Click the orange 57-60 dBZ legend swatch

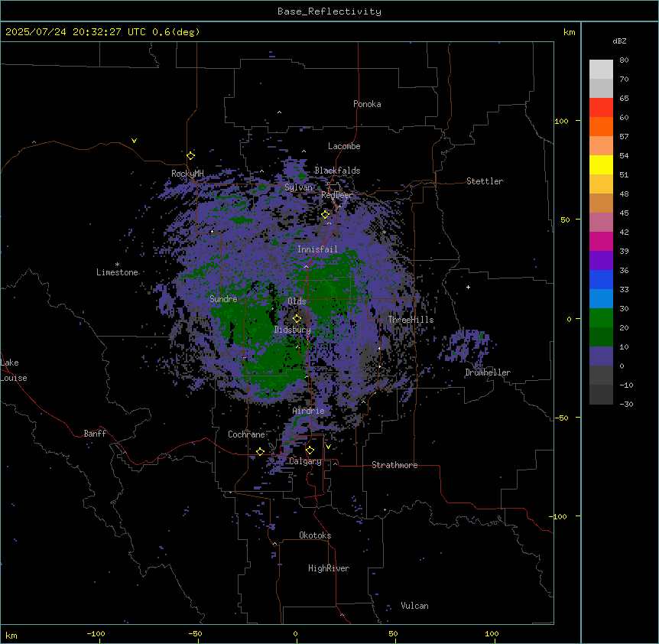coord(601,126)
